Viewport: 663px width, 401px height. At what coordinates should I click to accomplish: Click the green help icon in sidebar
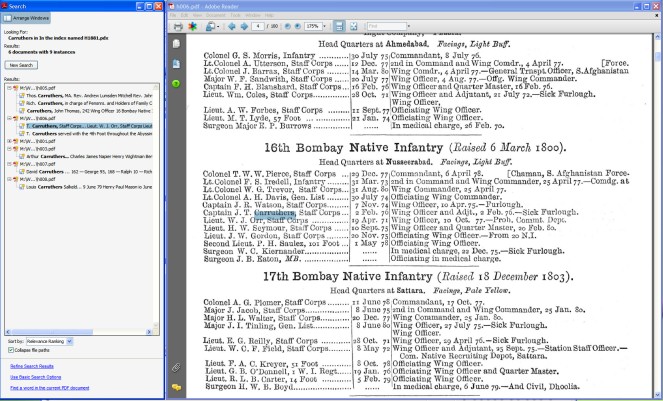click(176, 84)
